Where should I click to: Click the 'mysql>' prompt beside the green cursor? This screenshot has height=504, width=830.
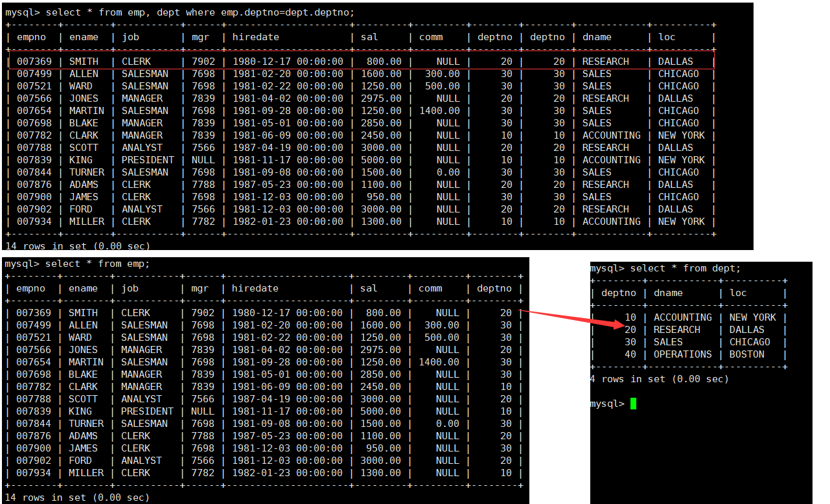[x=607, y=404]
